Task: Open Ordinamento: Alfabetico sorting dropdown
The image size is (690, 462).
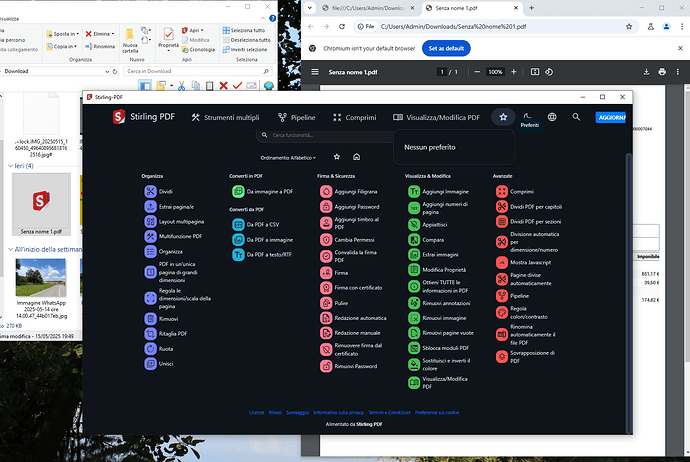Action: pyautogui.click(x=288, y=158)
